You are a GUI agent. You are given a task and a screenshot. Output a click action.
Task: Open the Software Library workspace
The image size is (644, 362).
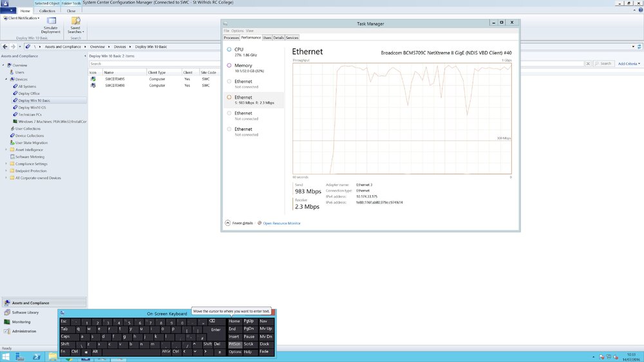click(25, 312)
